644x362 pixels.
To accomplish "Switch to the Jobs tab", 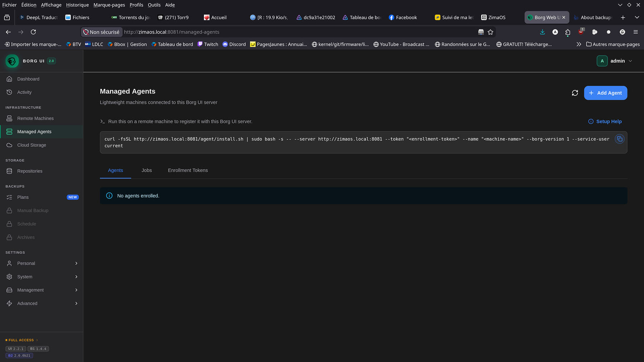I will 147,170.
